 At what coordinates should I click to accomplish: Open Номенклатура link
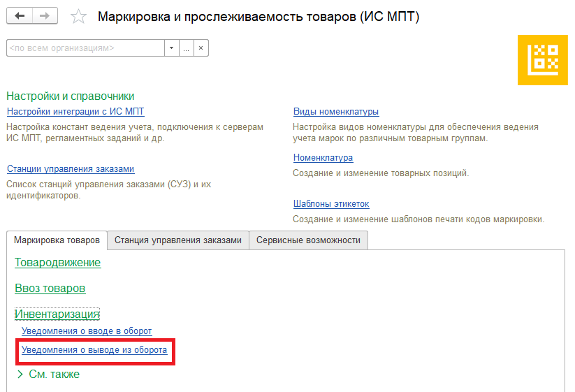point(323,158)
